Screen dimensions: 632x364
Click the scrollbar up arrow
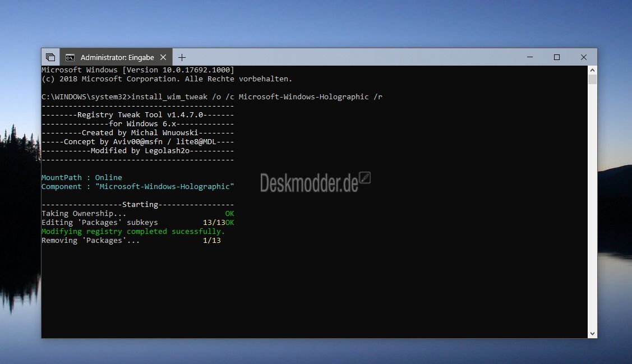tap(592, 70)
